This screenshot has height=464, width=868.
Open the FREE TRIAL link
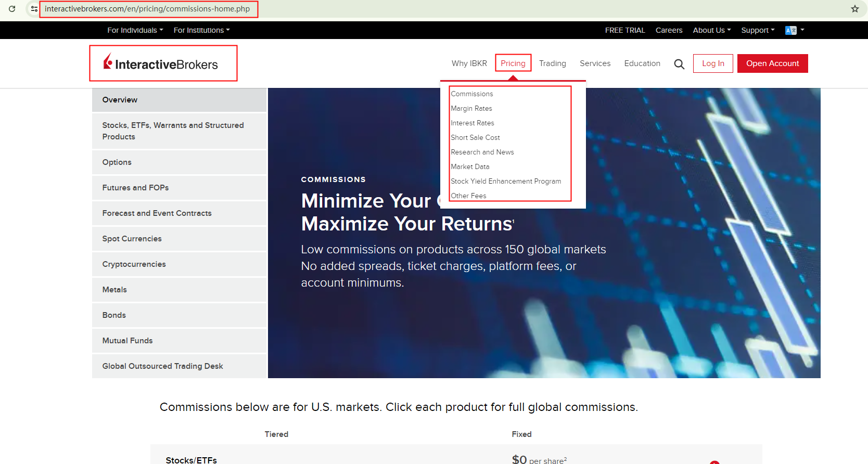625,30
